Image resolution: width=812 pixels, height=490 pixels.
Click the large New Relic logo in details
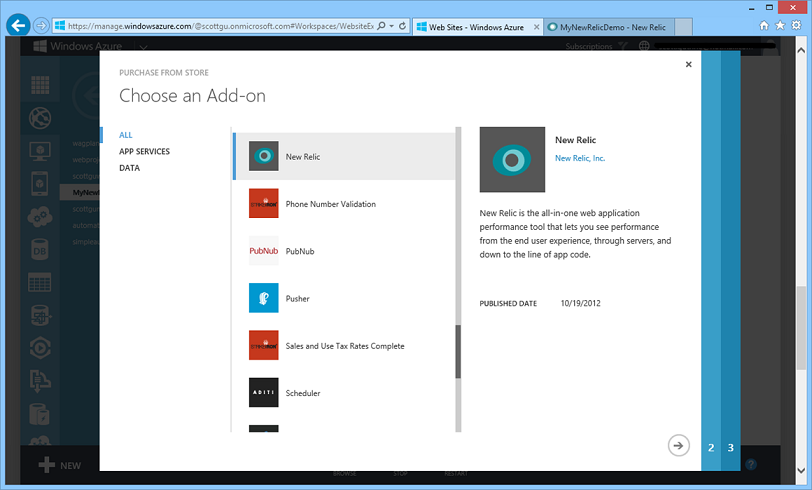tap(512, 160)
